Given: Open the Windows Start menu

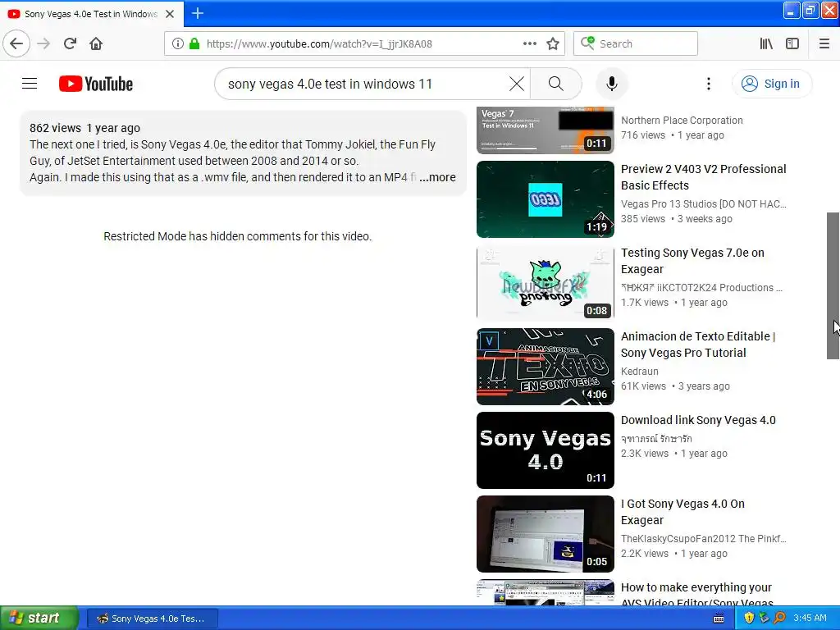Looking at the screenshot, I should (39, 618).
